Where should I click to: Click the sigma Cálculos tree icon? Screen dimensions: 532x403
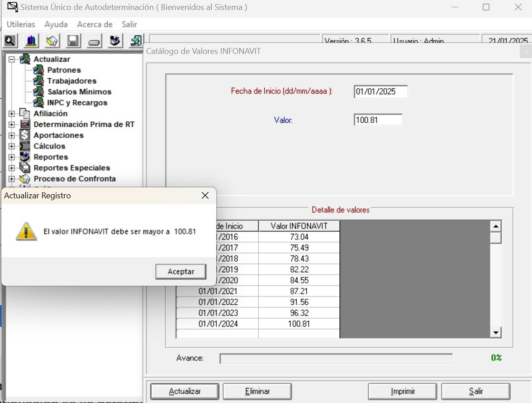pyautogui.click(x=25, y=146)
